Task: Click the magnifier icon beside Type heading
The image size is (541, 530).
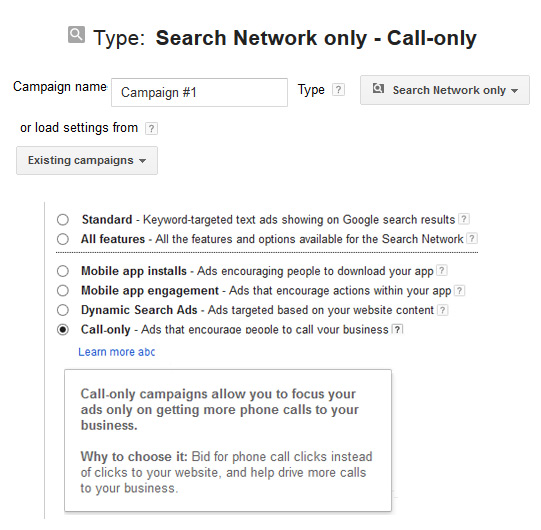Action: tap(76, 35)
